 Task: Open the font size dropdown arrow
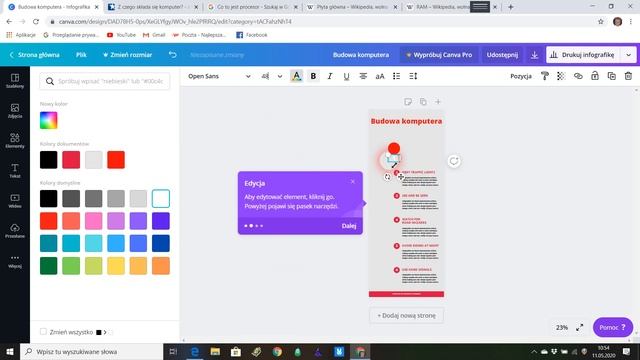(x=280, y=76)
